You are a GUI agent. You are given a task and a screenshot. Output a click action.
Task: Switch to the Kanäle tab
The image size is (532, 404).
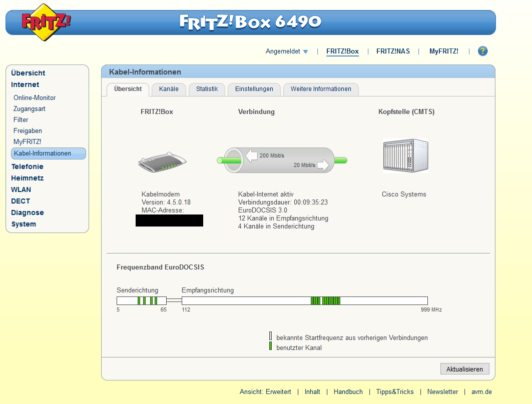click(169, 89)
